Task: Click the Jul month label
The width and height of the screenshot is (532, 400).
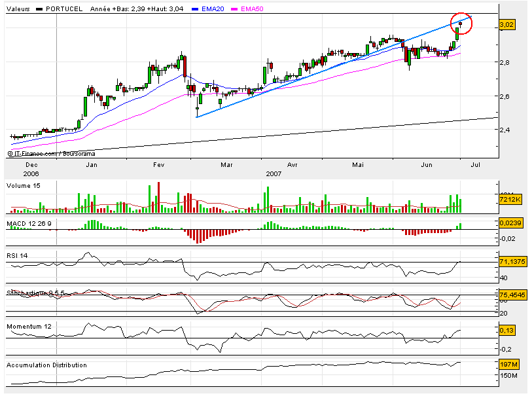Action: pyautogui.click(x=476, y=165)
